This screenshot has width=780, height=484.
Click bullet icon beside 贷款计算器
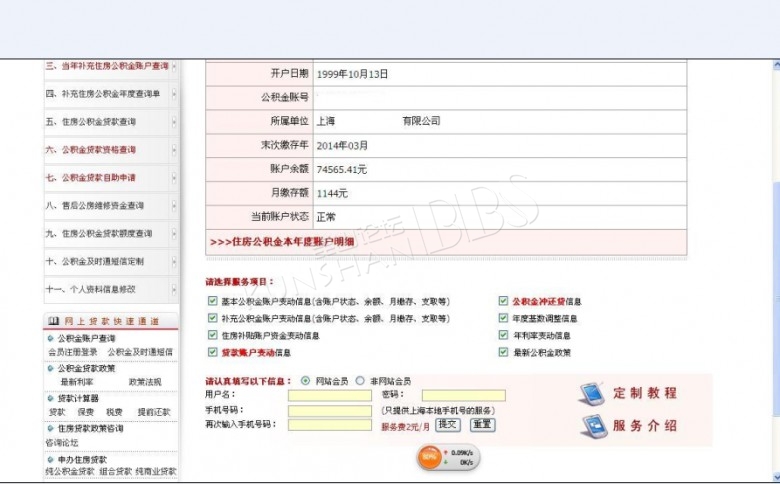[x=49, y=398]
